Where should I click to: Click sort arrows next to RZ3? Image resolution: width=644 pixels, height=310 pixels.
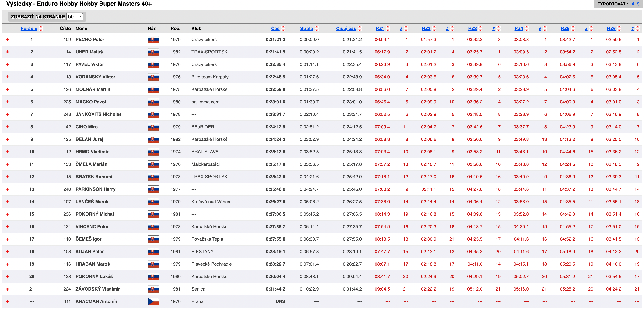click(481, 29)
